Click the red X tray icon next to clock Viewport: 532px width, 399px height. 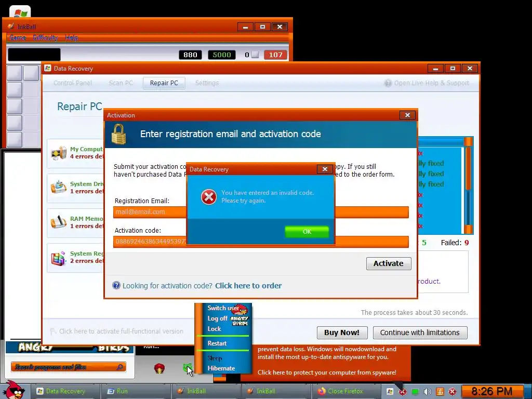tap(453, 392)
